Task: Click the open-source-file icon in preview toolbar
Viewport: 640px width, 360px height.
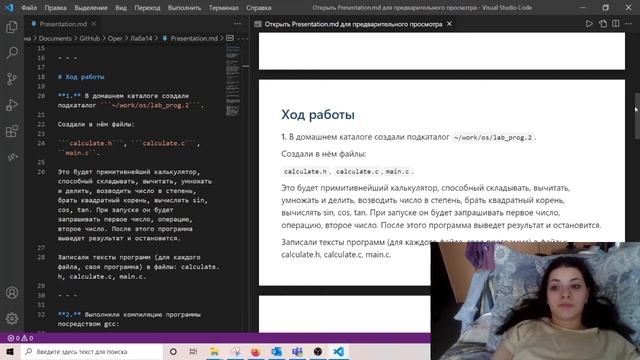Action: 603,24
